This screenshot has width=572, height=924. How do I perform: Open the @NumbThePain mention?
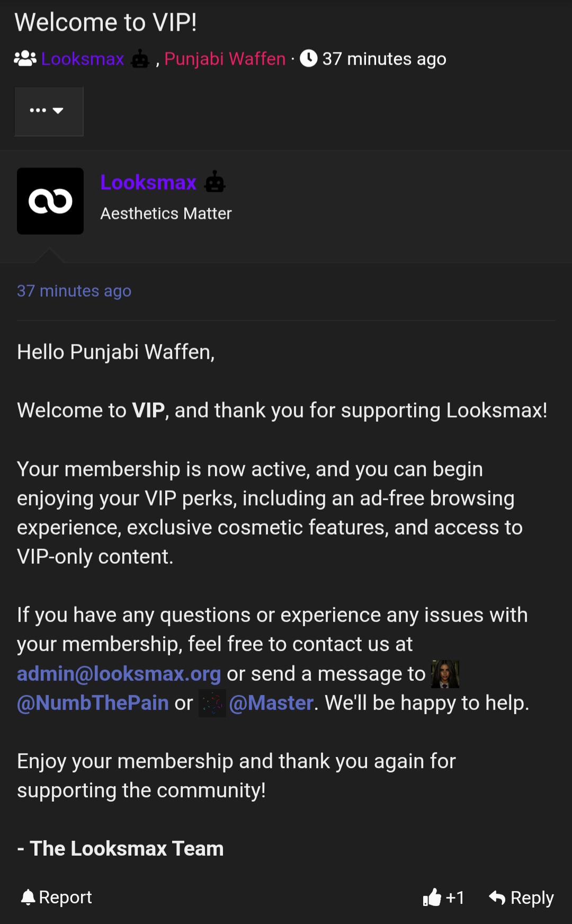pyautogui.click(x=93, y=703)
